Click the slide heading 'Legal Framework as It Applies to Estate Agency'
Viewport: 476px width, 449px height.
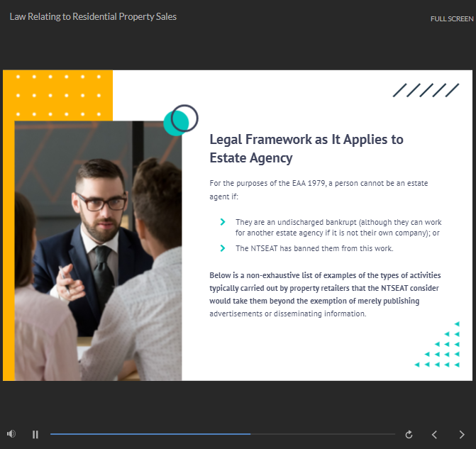click(306, 148)
